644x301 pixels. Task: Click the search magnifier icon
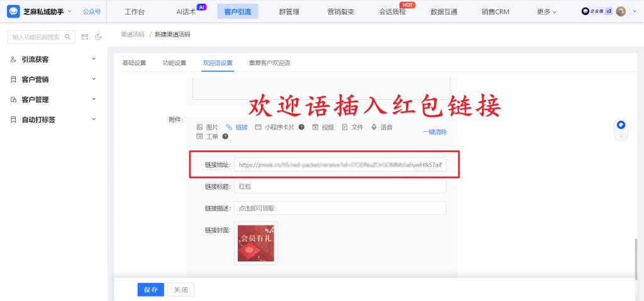(68, 37)
